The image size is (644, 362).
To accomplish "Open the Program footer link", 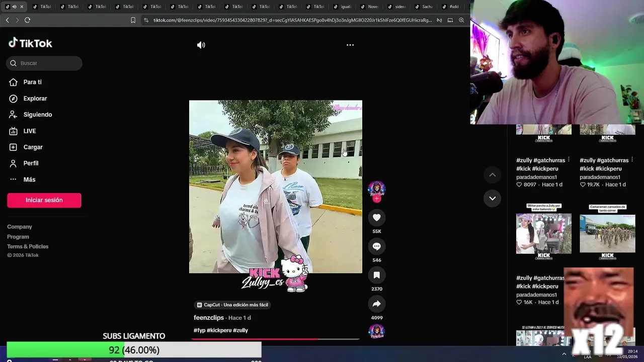I will click(18, 237).
